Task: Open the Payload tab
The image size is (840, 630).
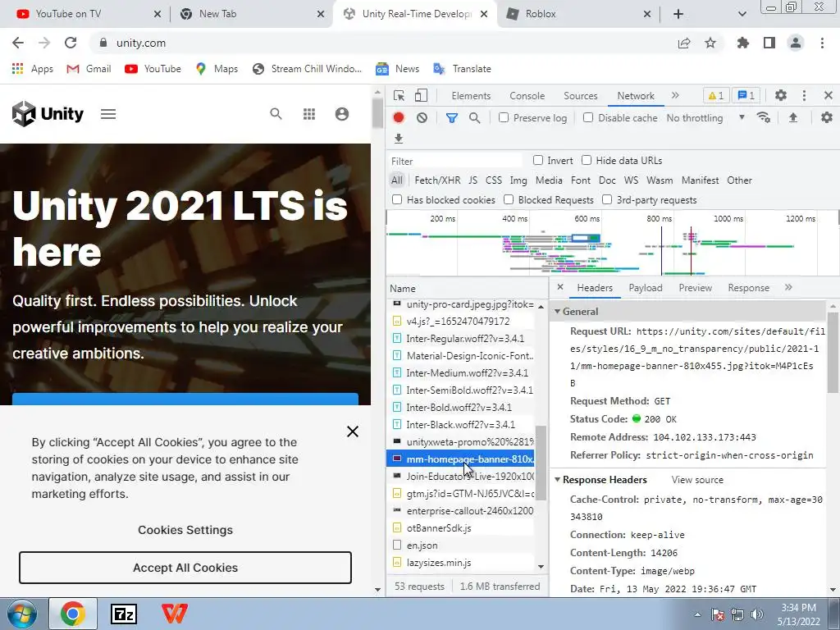Action: coord(646,288)
